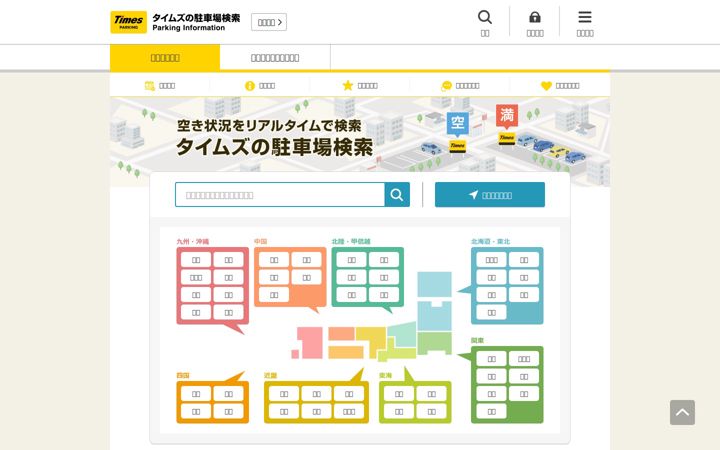Click the topmost light-blue Hokkaido region on map

tap(434, 284)
